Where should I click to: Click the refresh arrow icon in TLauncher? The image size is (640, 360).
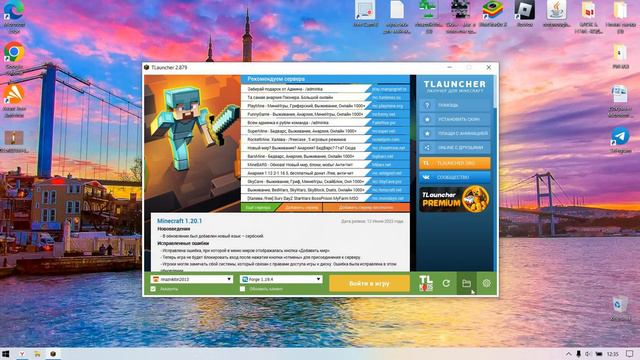pos(446,283)
